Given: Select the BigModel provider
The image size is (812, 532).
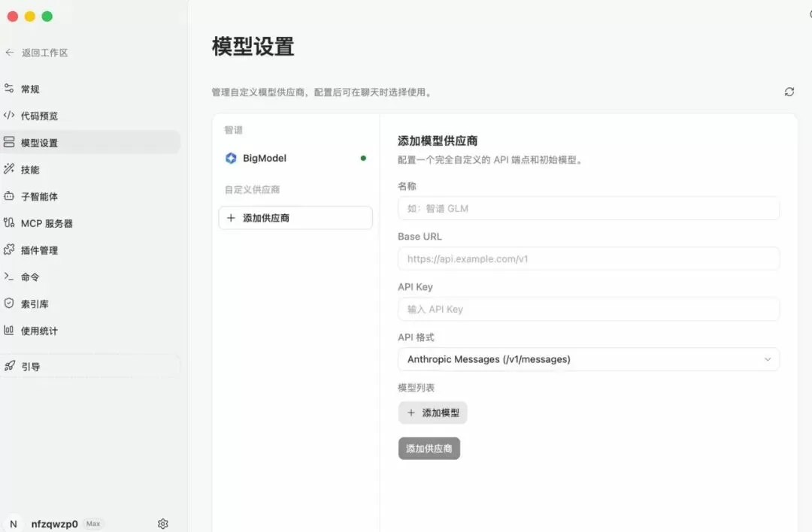Looking at the screenshot, I should click(x=295, y=159).
